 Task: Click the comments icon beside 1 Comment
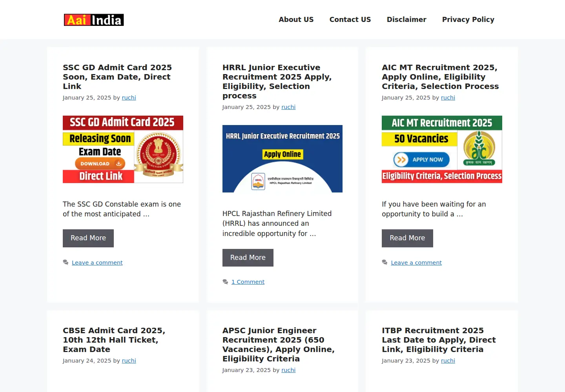(x=225, y=282)
